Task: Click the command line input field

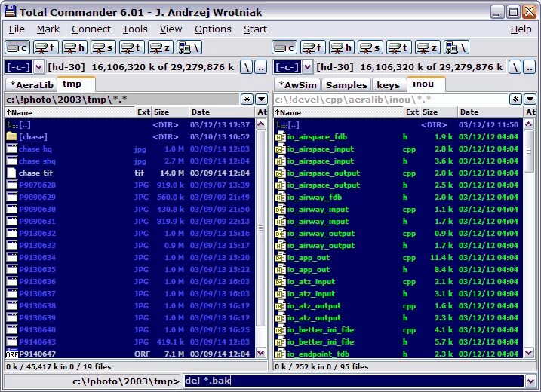Action: 354,381
